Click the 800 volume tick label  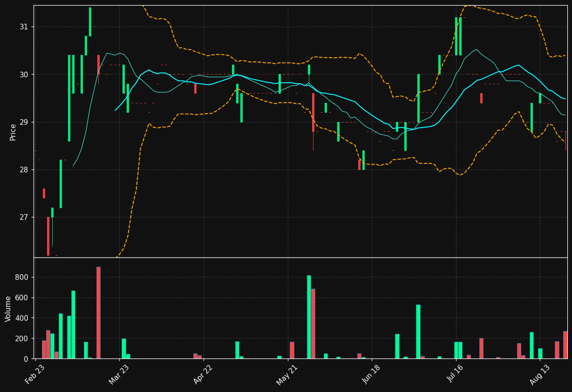pos(22,277)
